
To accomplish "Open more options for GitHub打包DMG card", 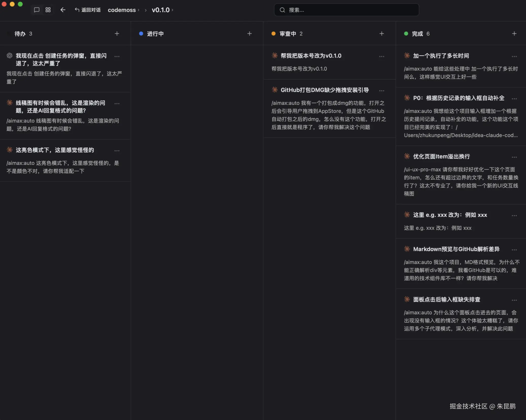I will [382, 91].
